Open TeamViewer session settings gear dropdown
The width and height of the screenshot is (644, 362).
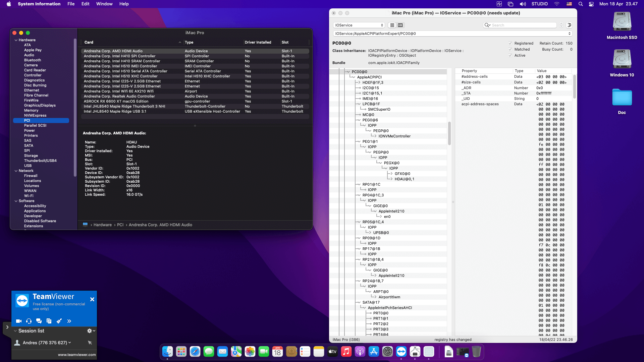pyautogui.click(x=91, y=331)
